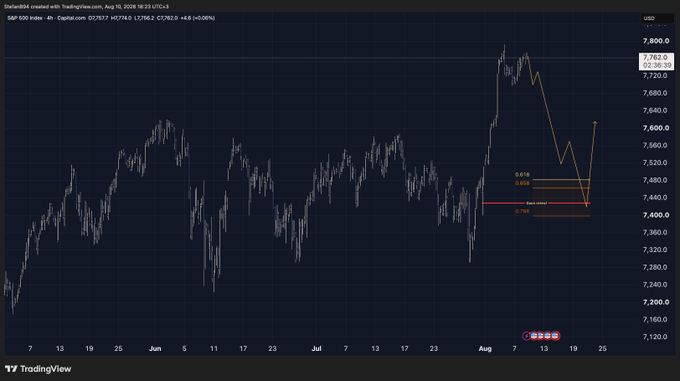Click the purple lightning event icon

526,335
